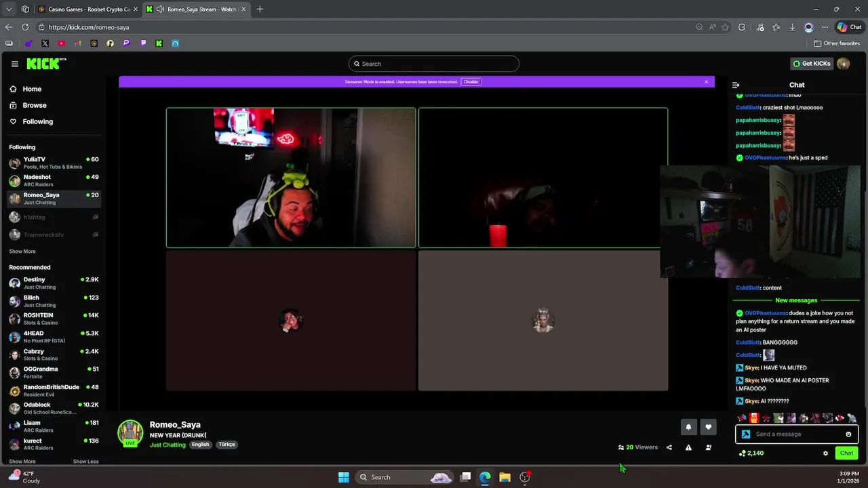The image size is (868, 488).
Task: Open Browse in sidebar
Action: pos(28,105)
